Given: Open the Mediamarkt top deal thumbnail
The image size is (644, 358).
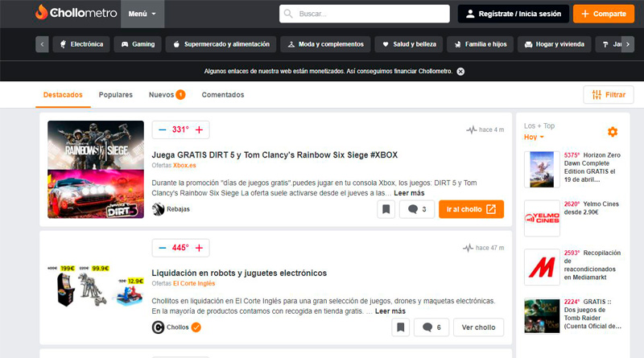Looking at the screenshot, I should 542,267.
